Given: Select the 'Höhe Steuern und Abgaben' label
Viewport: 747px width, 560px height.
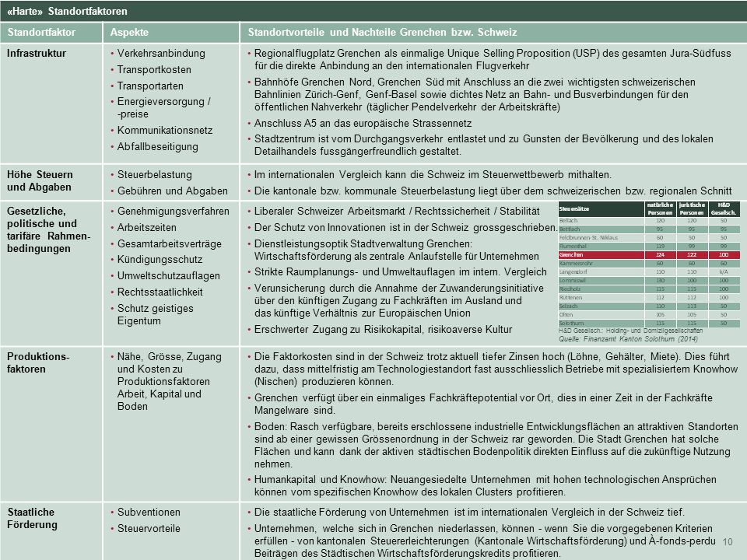Looking at the screenshot, I should pyautogui.click(x=40, y=181).
